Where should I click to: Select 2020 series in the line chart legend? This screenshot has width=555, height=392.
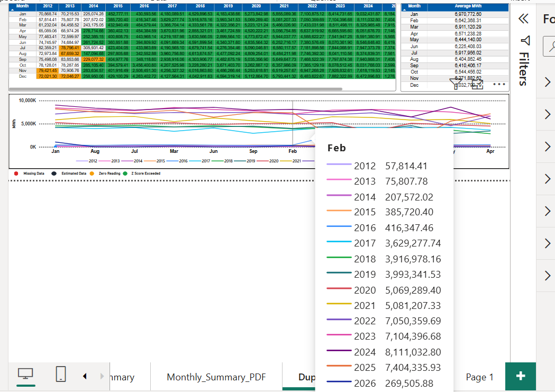pos(268,161)
